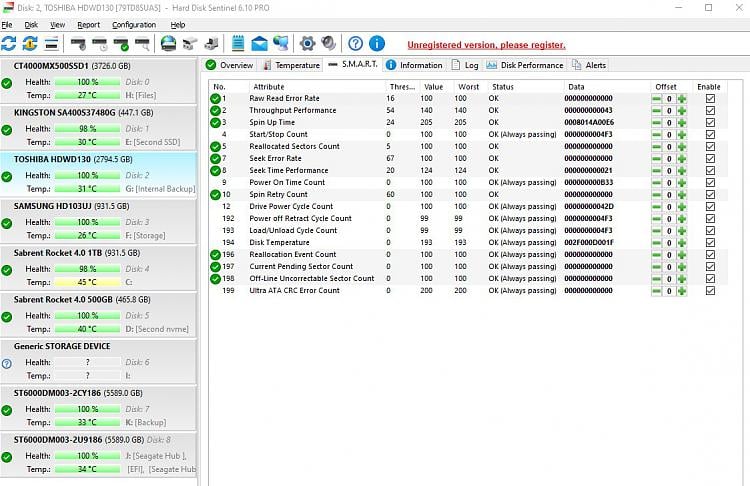Click the globe with monitor network icon
This screenshot has width=750, height=486.
[281, 44]
